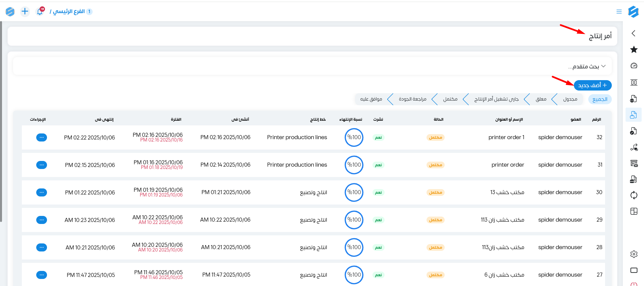Open the dashboard gauge icon in sidebar
Image resolution: width=644 pixels, height=286 pixels.
(634, 66)
